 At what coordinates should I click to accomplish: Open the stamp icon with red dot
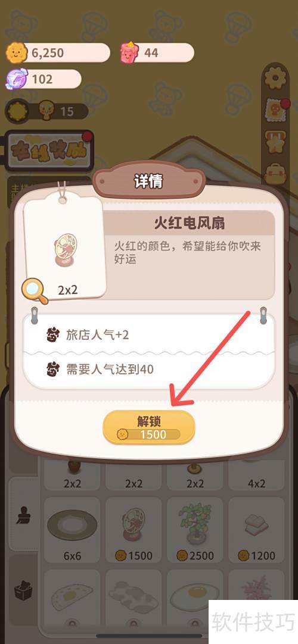[x=275, y=110]
